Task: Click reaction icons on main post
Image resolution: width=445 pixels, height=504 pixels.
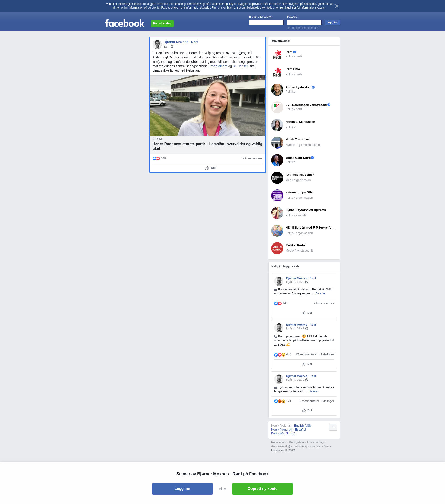Action: (x=156, y=159)
